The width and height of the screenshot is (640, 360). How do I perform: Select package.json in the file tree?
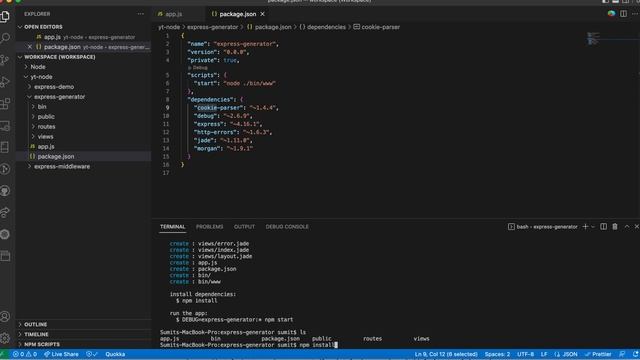click(x=56, y=156)
